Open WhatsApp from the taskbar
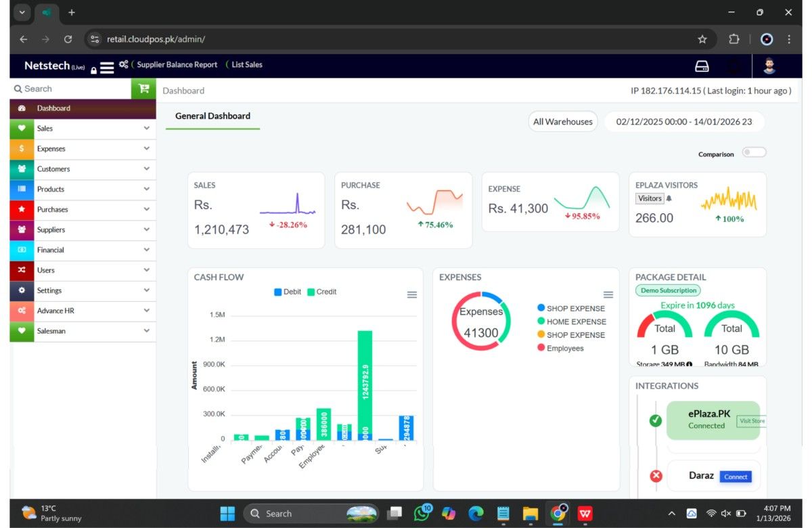The width and height of the screenshot is (812, 528). click(x=422, y=513)
